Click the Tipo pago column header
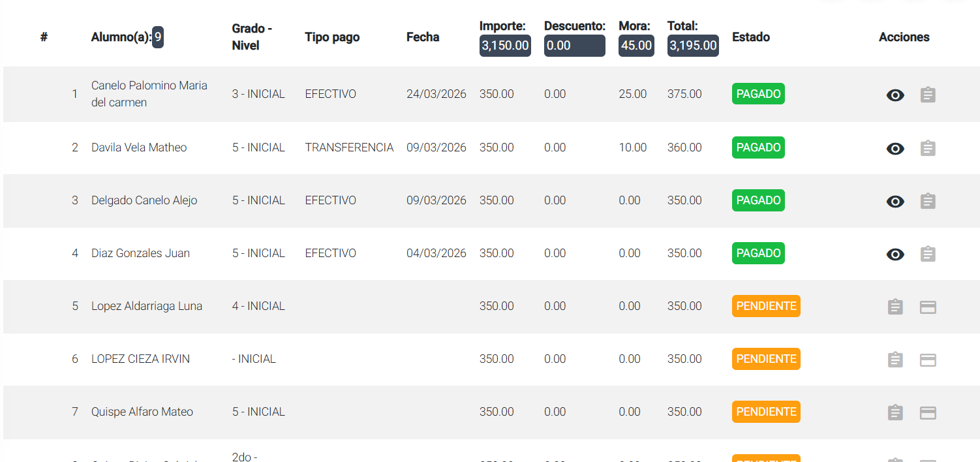This screenshot has width=980, height=462. pos(332,37)
